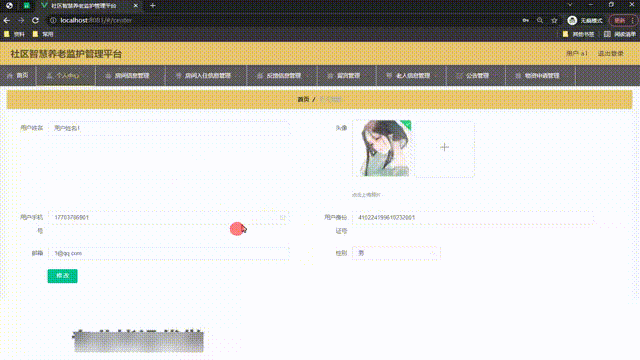Click the site info icon beside localhost URL
Image resolution: width=640 pixels, height=360 pixels.
click(x=53, y=20)
